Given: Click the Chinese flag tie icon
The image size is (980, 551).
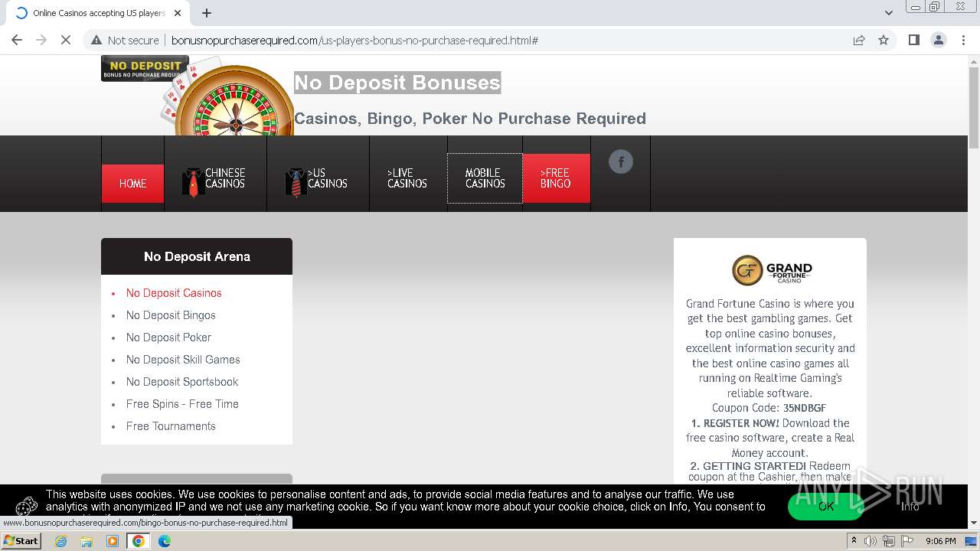Looking at the screenshot, I should [193, 182].
